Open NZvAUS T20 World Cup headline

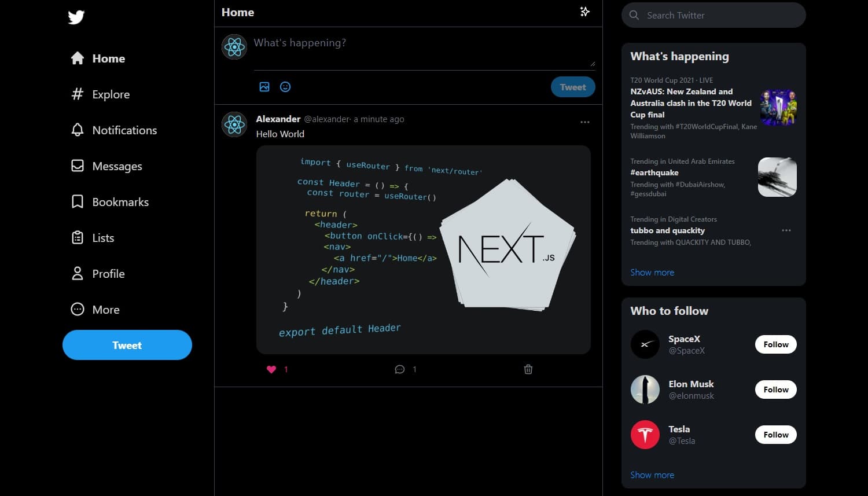[x=691, y=103]
